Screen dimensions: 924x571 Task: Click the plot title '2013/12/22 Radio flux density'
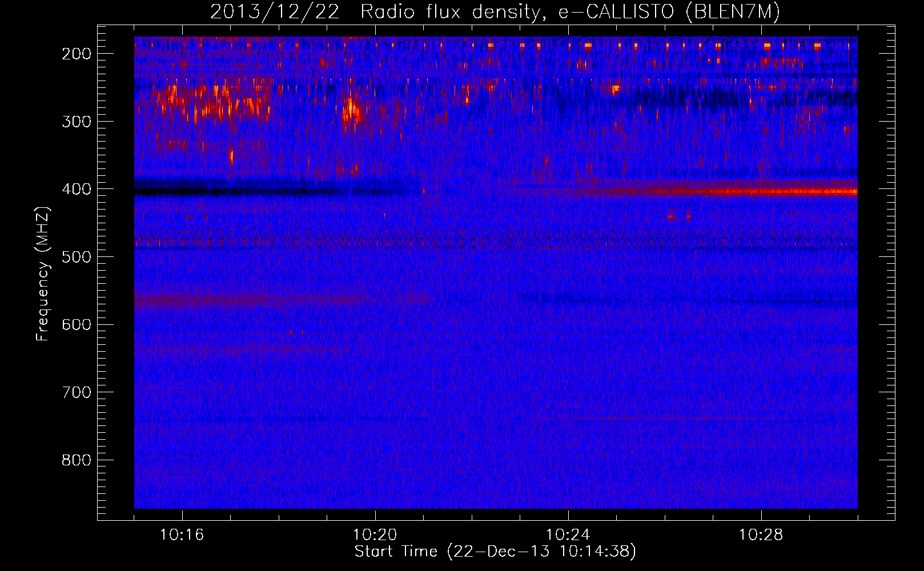click(495, 11)
